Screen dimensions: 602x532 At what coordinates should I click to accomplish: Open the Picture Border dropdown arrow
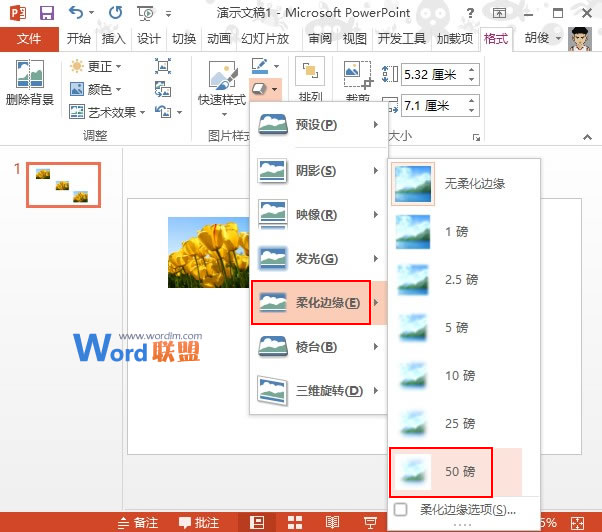click(x=276, y=66)
